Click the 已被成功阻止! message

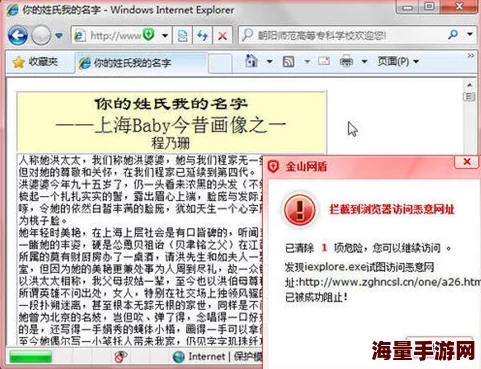point(316,297)
